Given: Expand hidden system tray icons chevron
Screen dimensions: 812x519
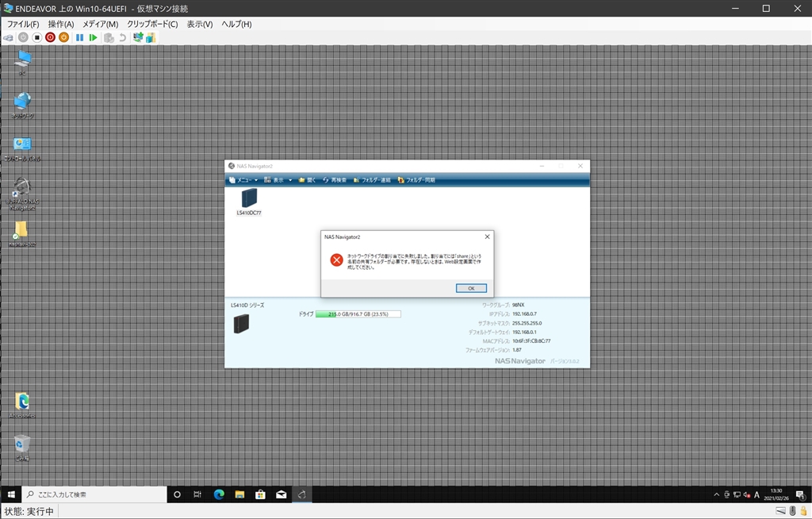Looking at the screenshot, I should (x=717, y=494).
